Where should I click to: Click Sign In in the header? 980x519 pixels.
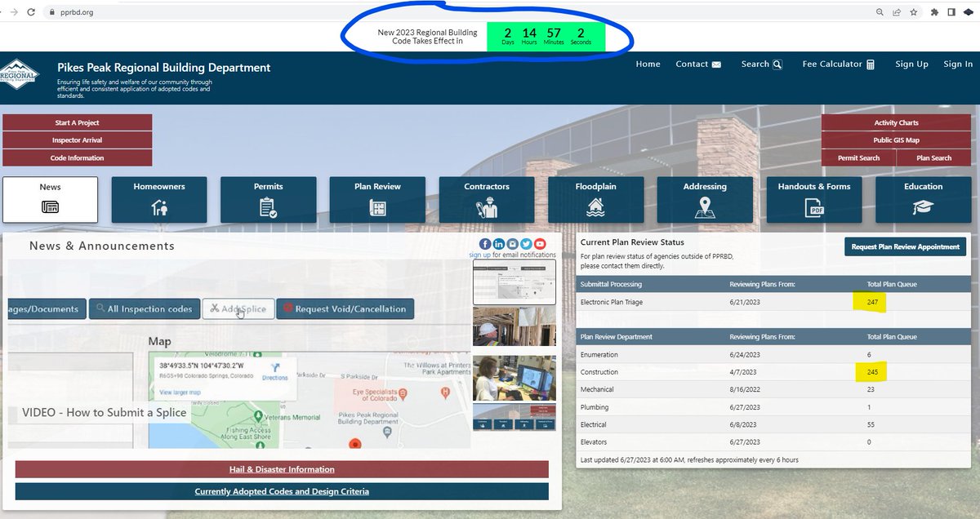coord(958,64)
